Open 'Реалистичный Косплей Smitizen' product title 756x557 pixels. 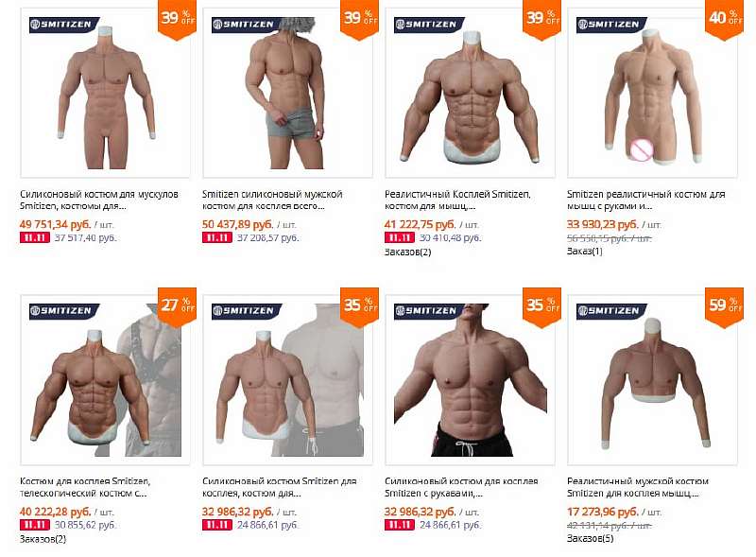click(457, 200)
